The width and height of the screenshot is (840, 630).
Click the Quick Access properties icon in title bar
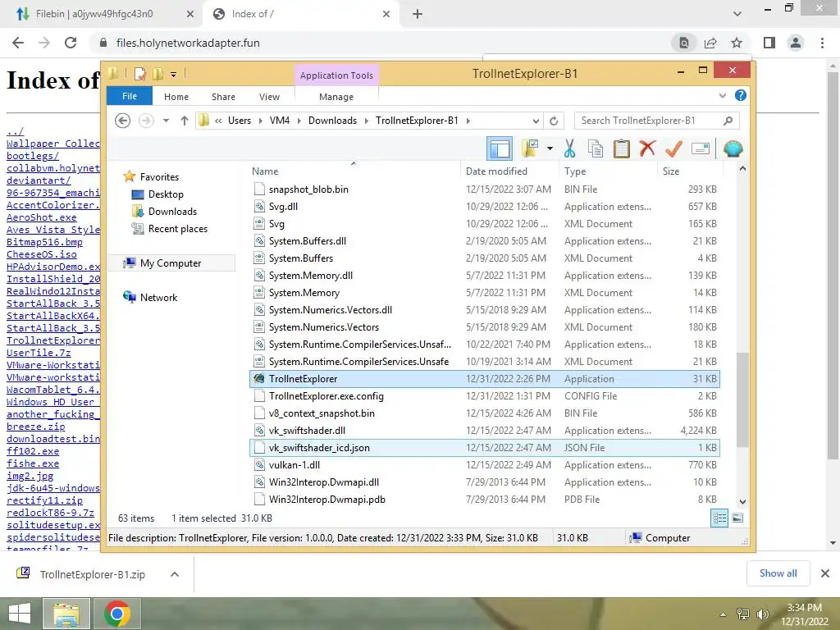[139, 73]
